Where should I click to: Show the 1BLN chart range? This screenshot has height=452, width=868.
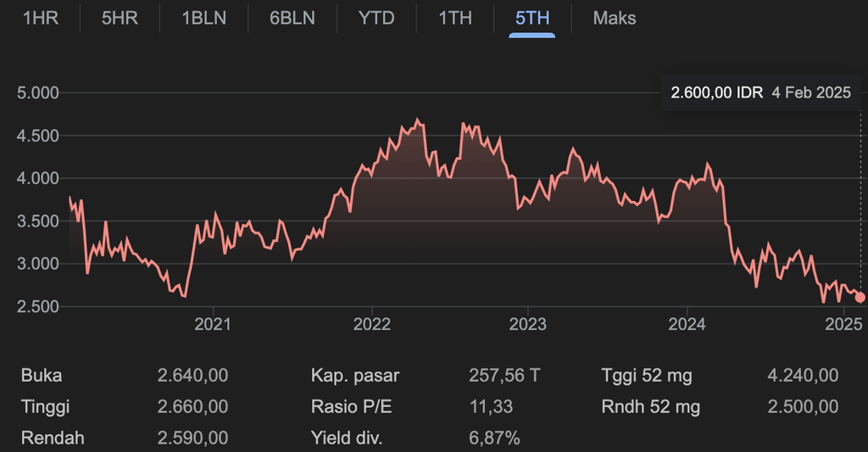[x=204, y=18]
